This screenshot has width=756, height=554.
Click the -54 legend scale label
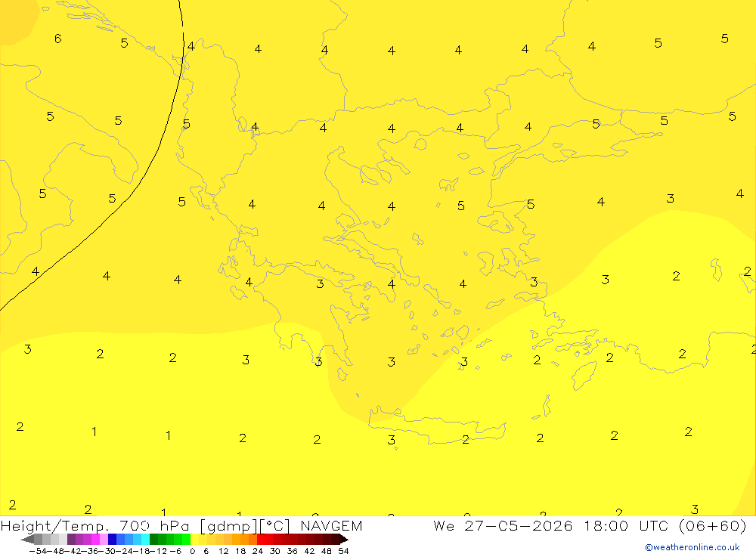pyautogui.click(x=38, y=551)
